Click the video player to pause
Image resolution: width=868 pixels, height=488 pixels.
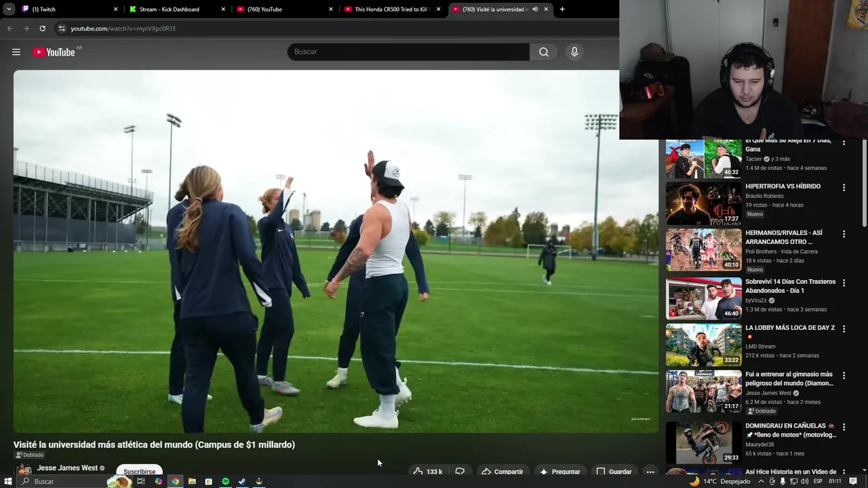(x=336, y=251)
